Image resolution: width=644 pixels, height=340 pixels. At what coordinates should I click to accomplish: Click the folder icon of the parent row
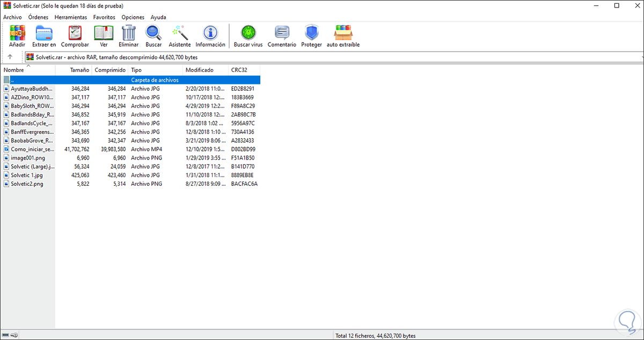tap(6, 80)
